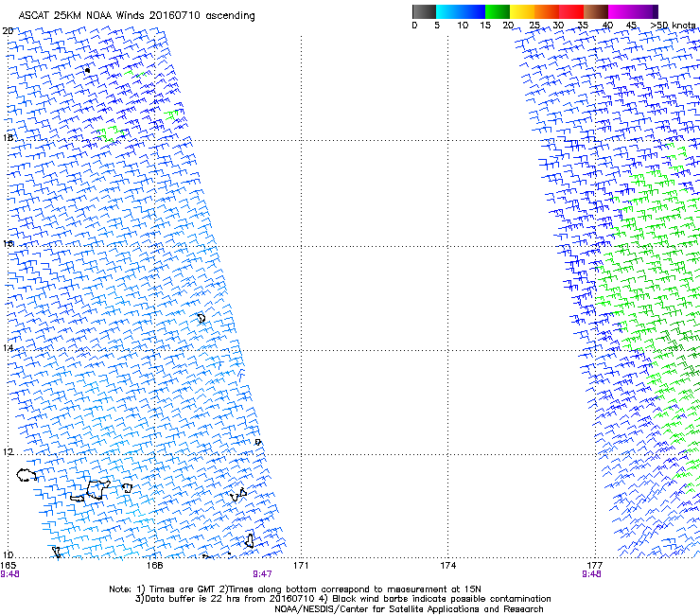
Task: Click the longitude label '168' on bottom axis
Action: [x=155, y=566]
